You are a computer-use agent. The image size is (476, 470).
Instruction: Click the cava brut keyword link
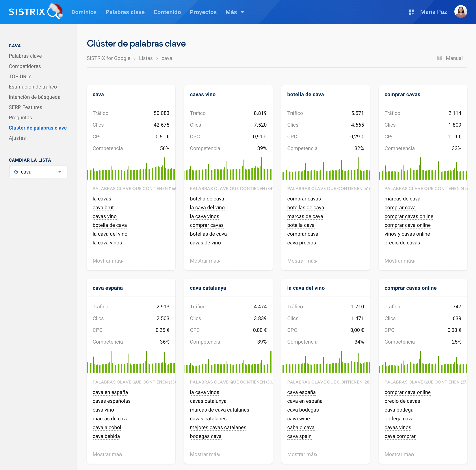(x=103, y=207)
